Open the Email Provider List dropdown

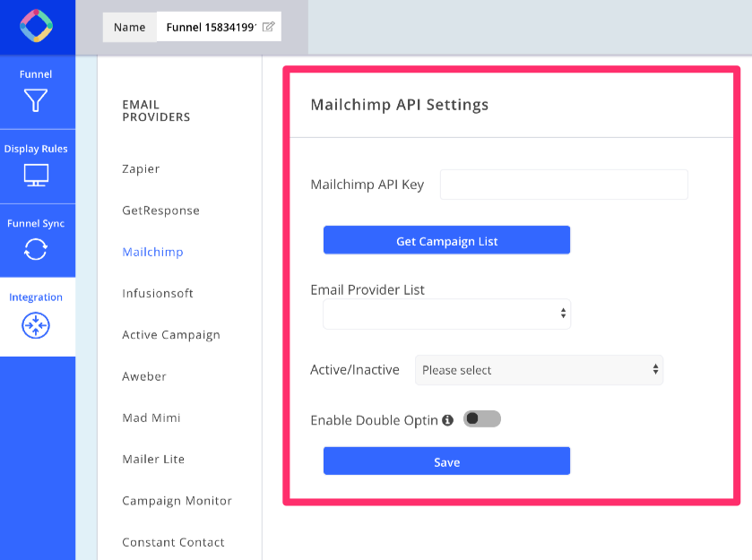[446, 314]
